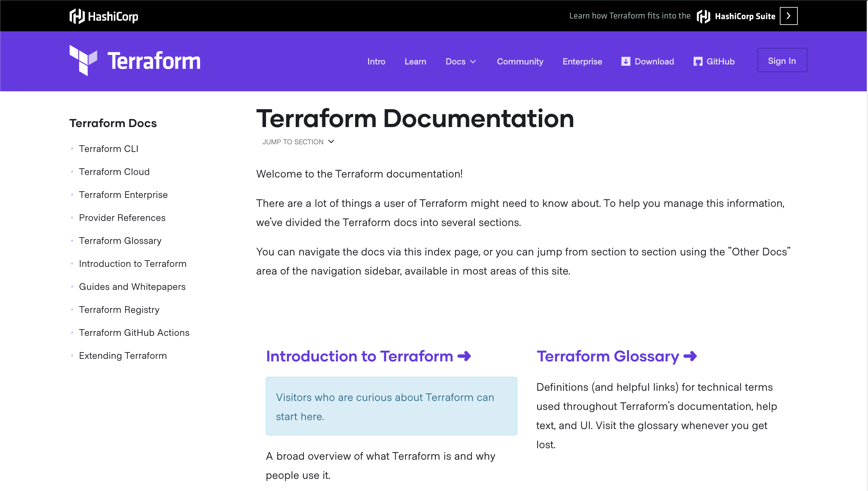868x491 pixels.
Task: Open Terraform GitHub Actions sidebar link
Action: coord(134,333)
